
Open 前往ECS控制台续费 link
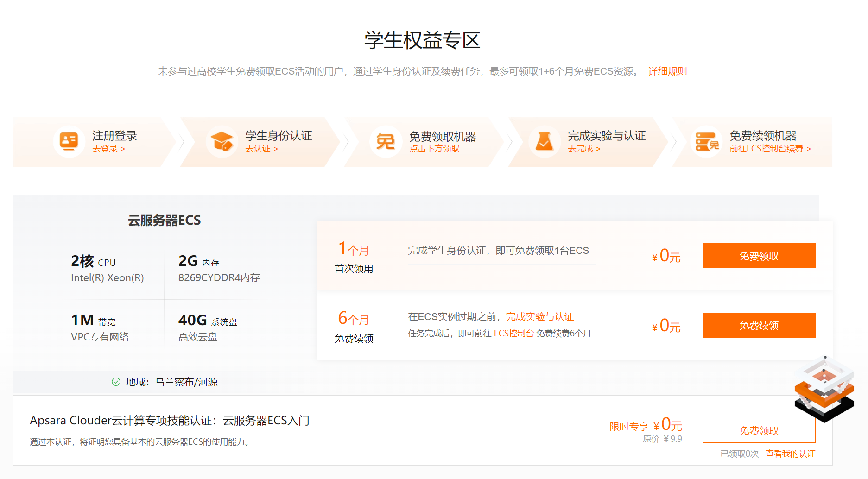(770, 149)
